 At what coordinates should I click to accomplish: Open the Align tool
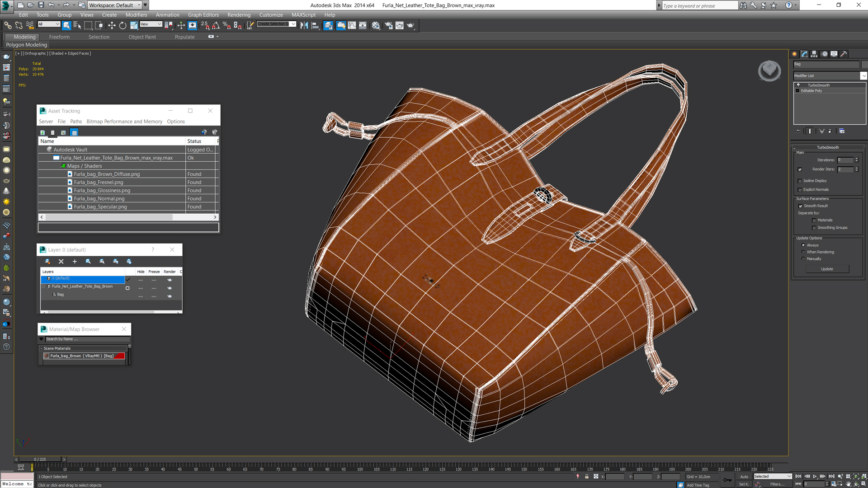click(x=316, y=25)
